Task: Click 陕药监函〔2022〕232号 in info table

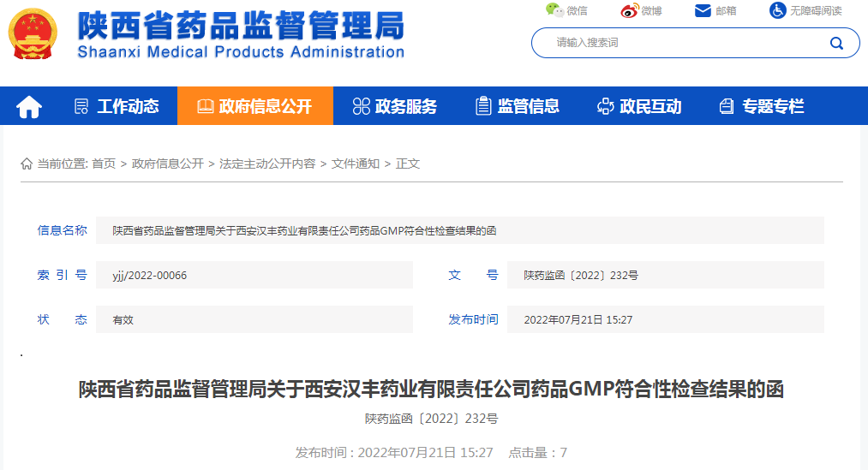Action: click(581, 276)
